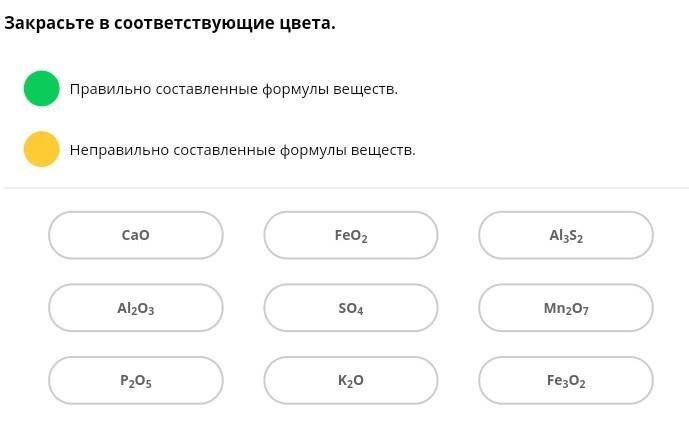Click the CaO formula button
689x430 pixels.
point(136,236)
